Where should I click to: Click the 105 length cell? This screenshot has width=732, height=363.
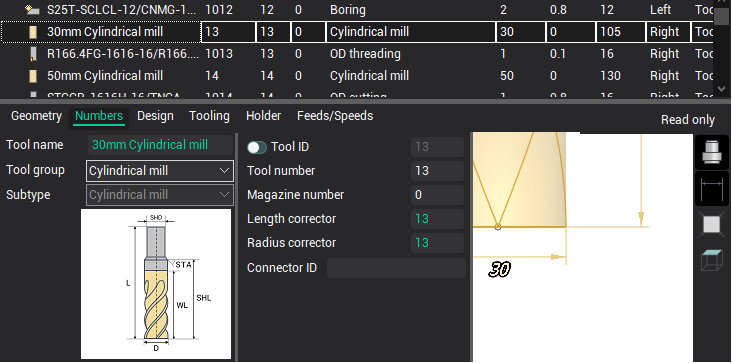point(620,32)
